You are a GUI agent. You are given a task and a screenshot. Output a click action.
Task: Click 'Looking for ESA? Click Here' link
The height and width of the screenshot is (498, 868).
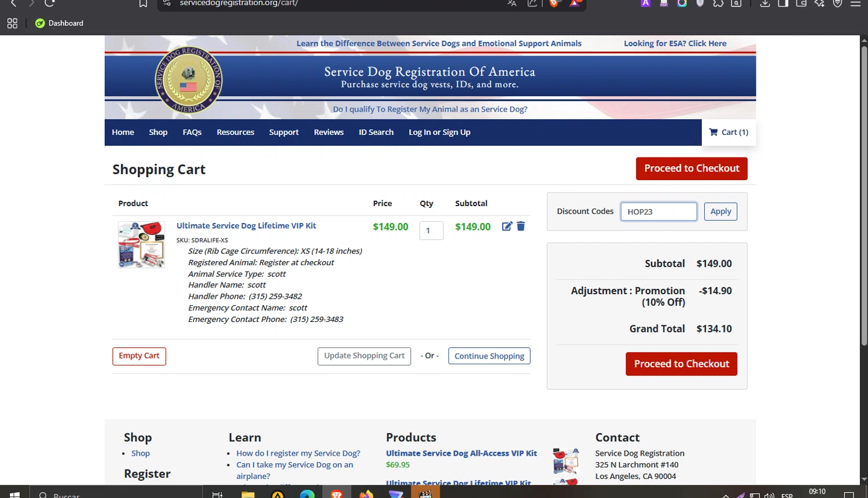click(675, 43)
